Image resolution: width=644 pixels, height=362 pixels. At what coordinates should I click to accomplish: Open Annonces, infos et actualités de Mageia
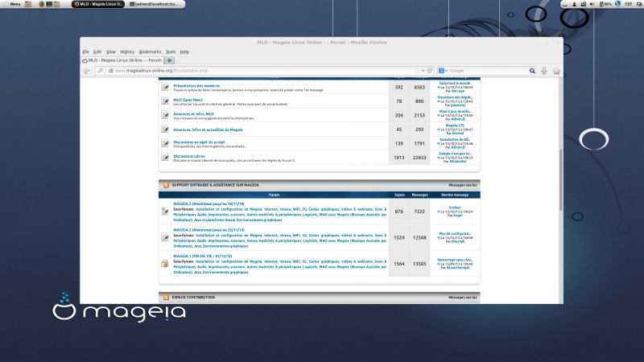tap(208, 130)
